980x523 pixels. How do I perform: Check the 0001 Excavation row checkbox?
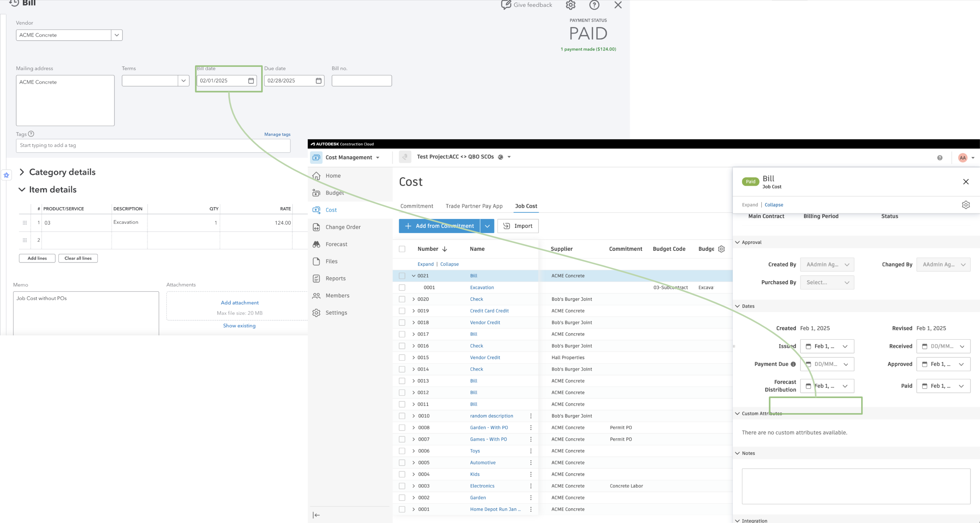coord(402,287)
